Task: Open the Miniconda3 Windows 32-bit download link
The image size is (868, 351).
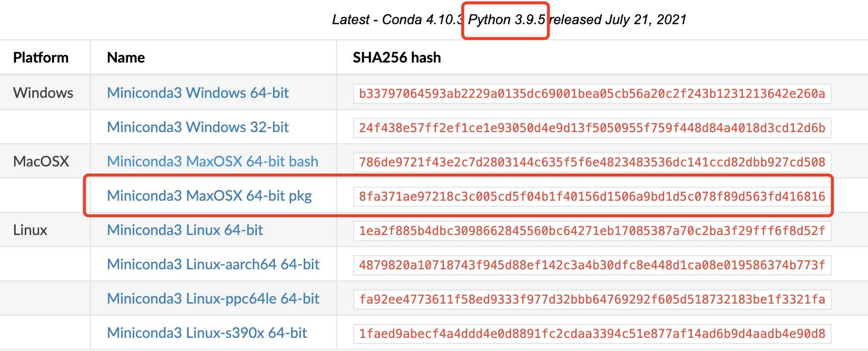Action: point(198,127)
